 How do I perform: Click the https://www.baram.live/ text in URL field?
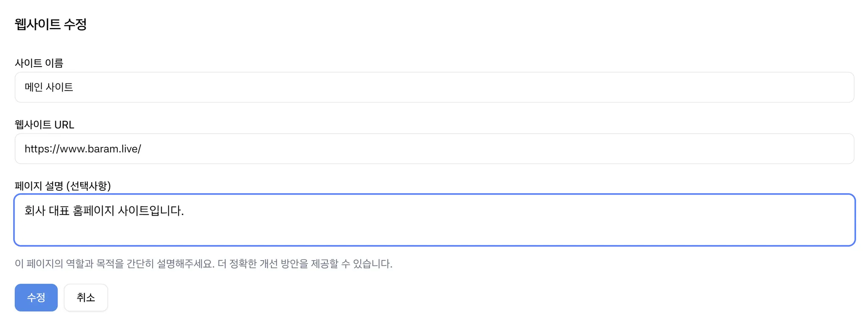[x=83, y=149]
